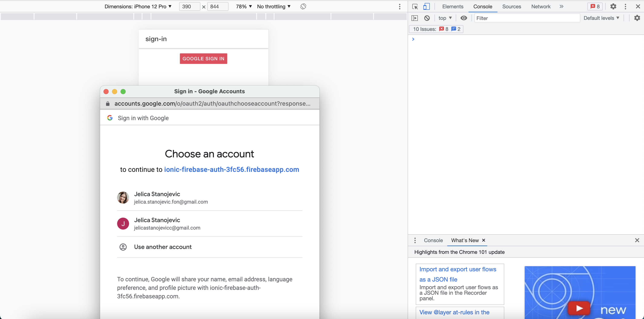This screenshot has height=319, width=644.
Task: Play the Chrome 101 video thumbnail
Action: (579, 309)
